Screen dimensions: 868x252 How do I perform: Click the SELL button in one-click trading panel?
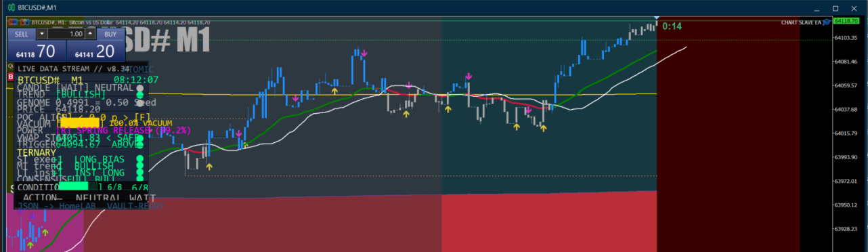(x=21, y=34)
